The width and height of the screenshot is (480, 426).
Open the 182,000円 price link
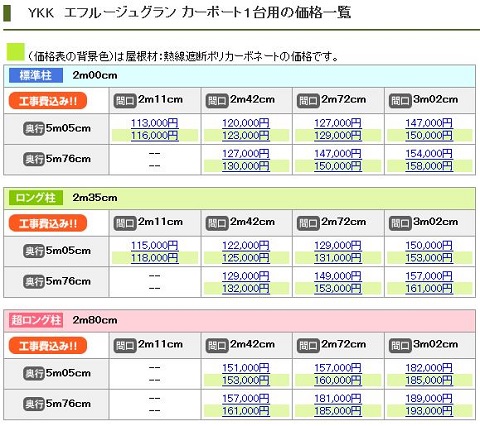429,368
